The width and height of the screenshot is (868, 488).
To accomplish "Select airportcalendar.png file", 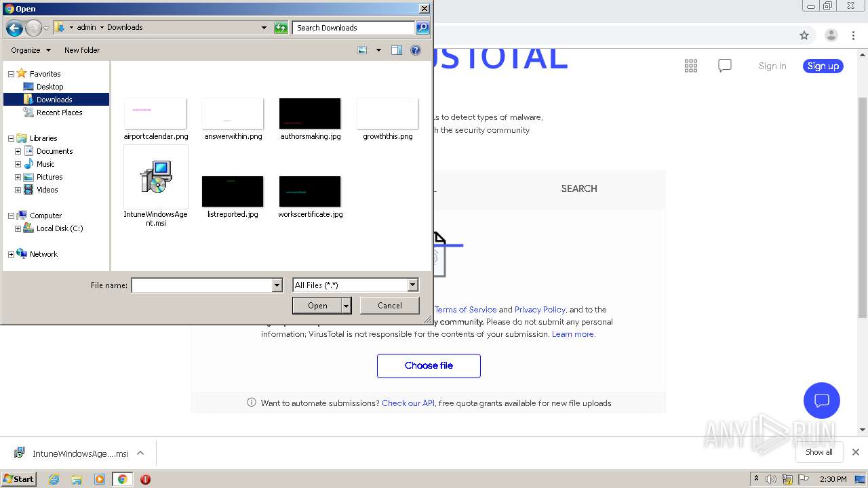I will click(x=155, y=119).
